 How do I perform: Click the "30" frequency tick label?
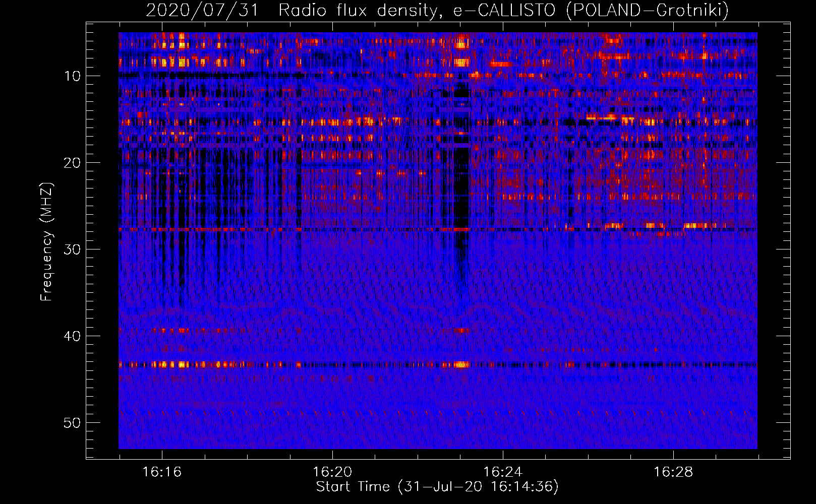tap(73, 249)
